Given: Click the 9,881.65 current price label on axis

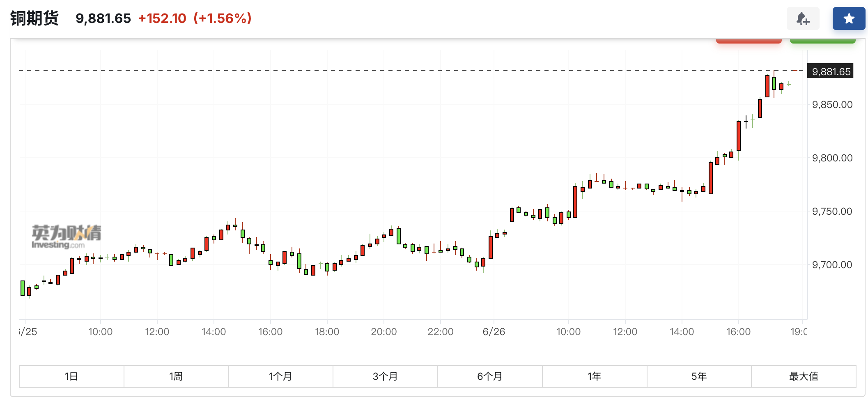Looking at the screenshot, I should pyautogui.click(x=831, y=71).
